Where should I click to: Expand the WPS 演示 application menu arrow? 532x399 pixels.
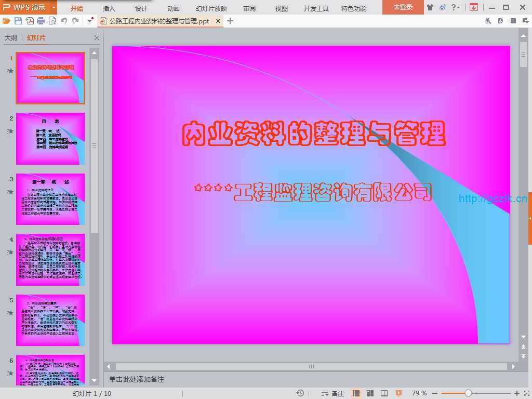coord(54,7)
